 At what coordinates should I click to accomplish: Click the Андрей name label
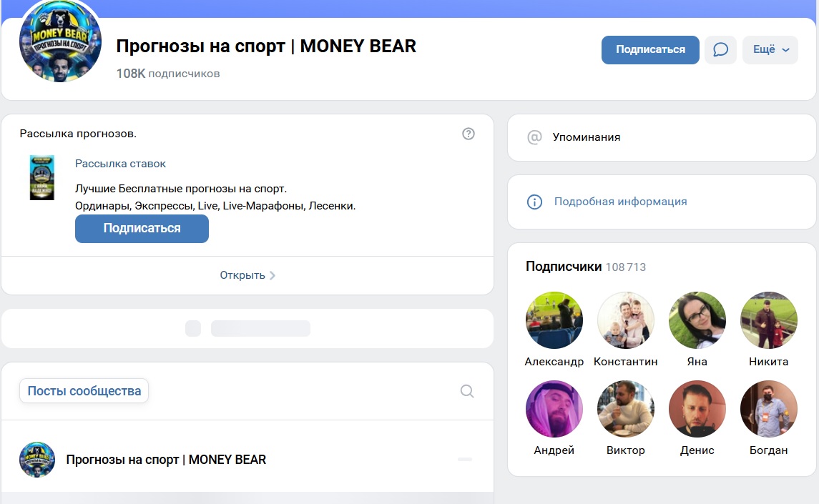click(x=554, y=450)
